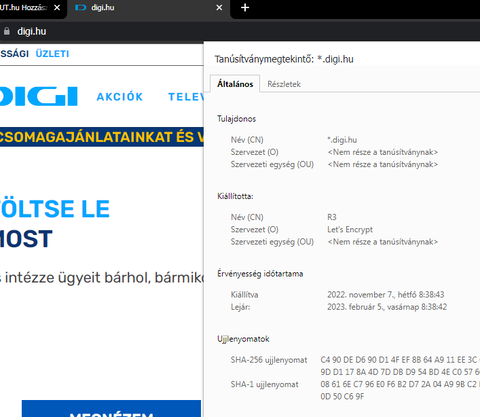The width and height of the screenshot is (480, 417).
Task: Click the Érvényesség időtartama heading
Action: click(x=260, y=274)
